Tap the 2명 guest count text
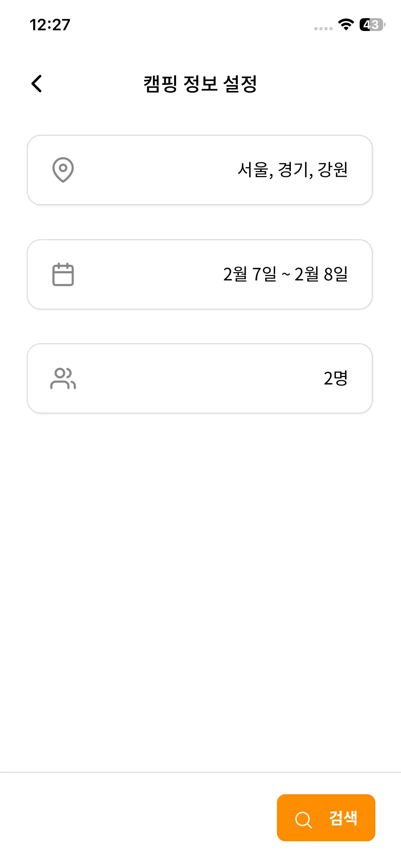The height and width of the screenshot is (868, 401). [x=335, y=378]
